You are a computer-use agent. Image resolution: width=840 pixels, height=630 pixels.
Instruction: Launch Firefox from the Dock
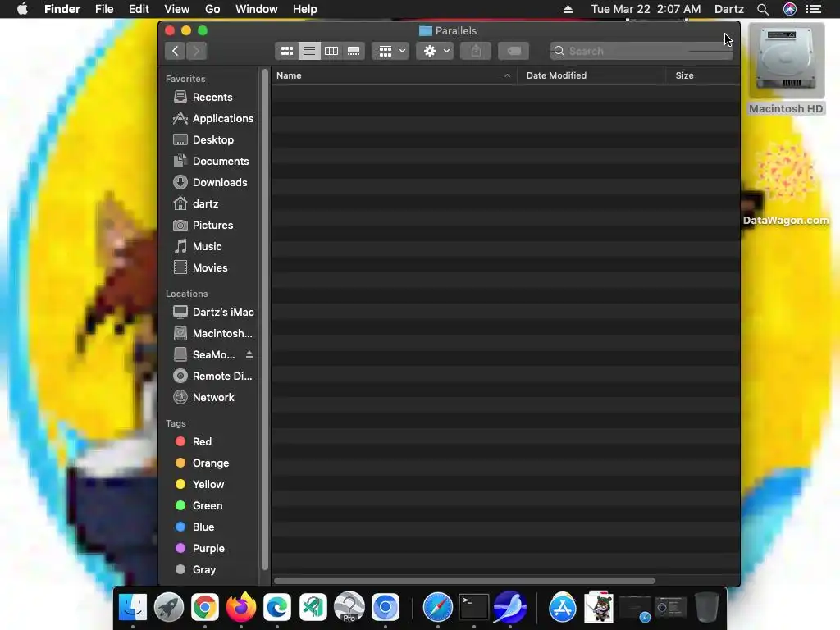241,607
